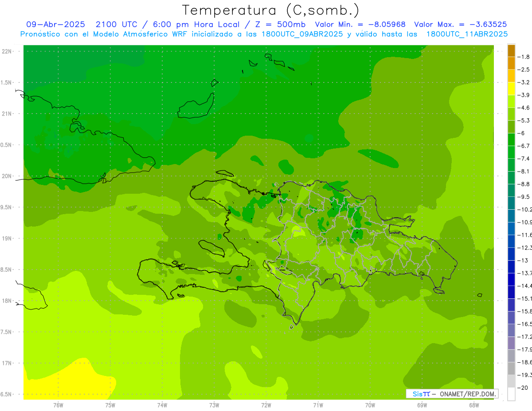
Task: Click the '74W' longitude axis label
Action: (x=162, y=405)
